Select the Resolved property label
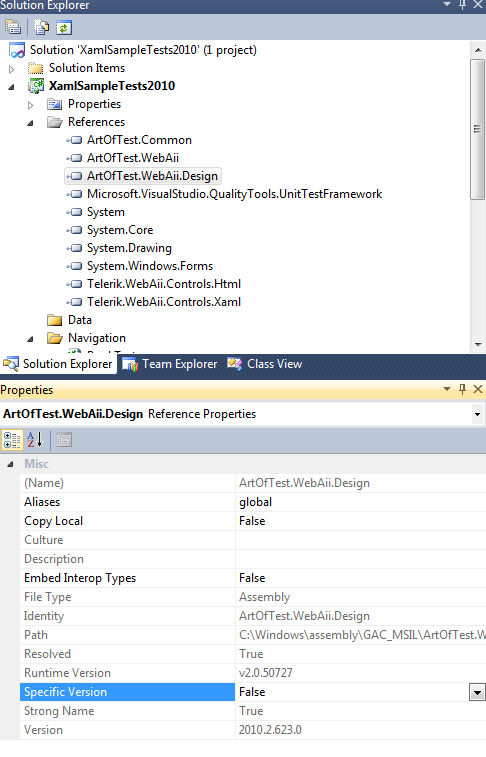This screenshot has width=486, height=757. pos(47,654)
